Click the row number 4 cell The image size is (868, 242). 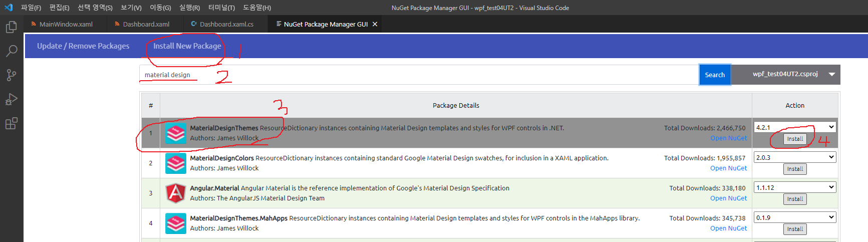pyautogui.click(x=151, y=223)
